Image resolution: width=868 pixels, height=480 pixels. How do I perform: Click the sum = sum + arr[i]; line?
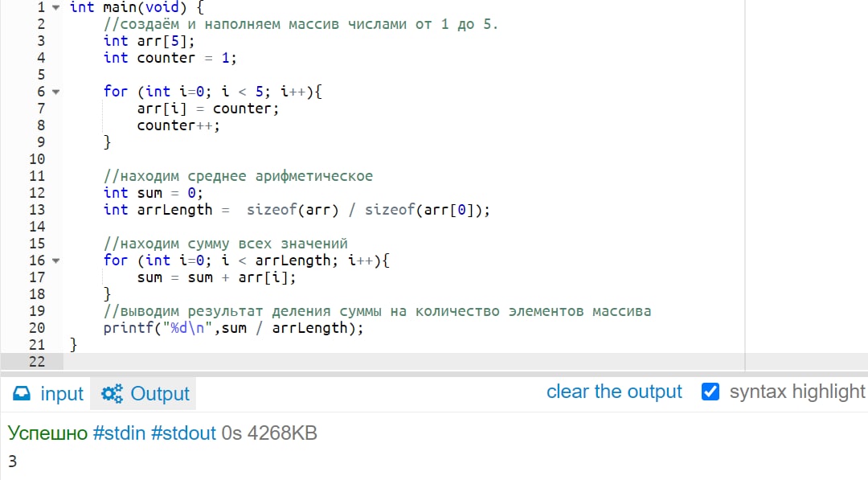coord(216,277)
